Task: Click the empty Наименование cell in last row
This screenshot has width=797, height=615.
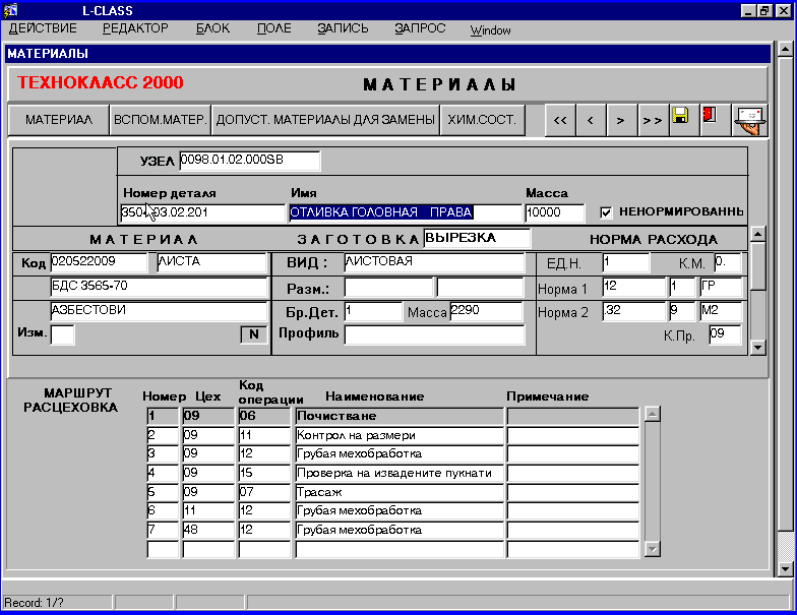Action: [x=399, y=549]
